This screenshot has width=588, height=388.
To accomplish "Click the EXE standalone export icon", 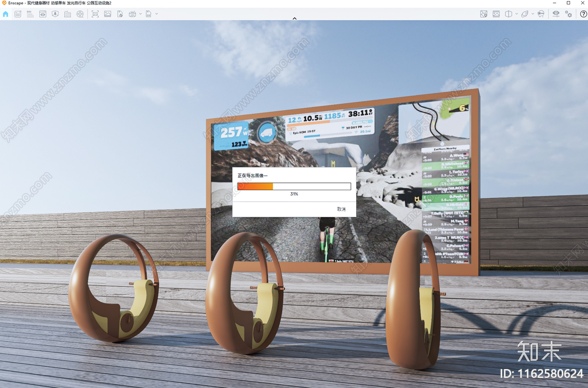I will 148,14.
